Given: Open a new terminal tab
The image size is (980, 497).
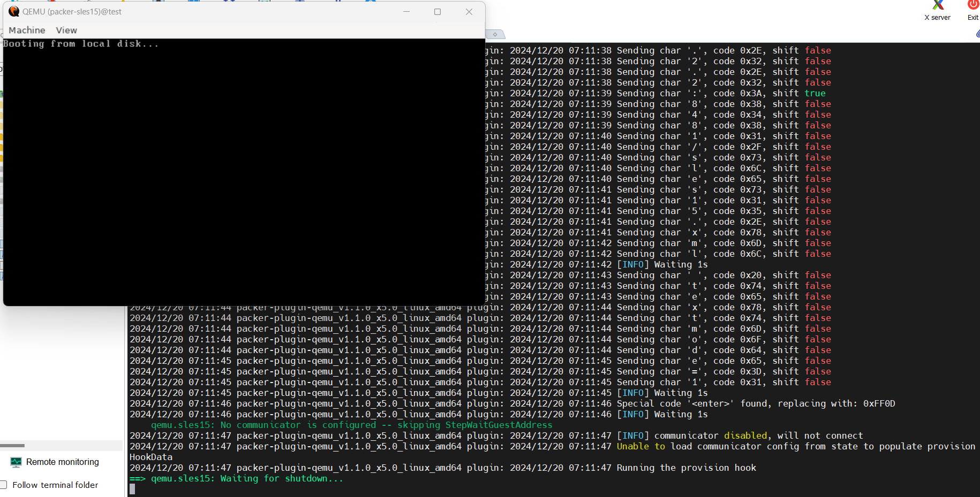Looking at the screenshot, I should (x=495, y=34).
